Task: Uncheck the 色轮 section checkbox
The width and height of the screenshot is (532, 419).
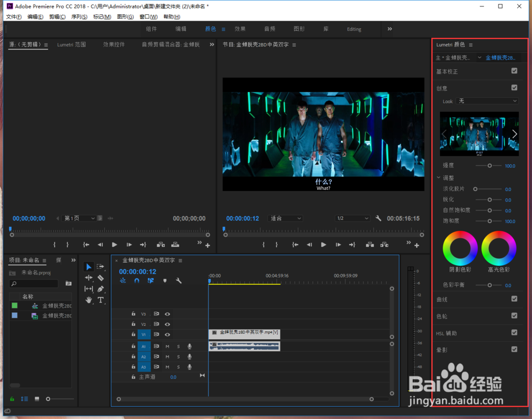Action: pyautogui.click(x=514, y=316)
